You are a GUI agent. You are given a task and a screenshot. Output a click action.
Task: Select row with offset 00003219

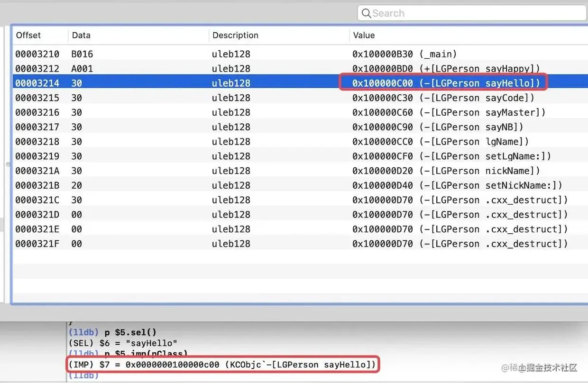(x=300, y=156)
